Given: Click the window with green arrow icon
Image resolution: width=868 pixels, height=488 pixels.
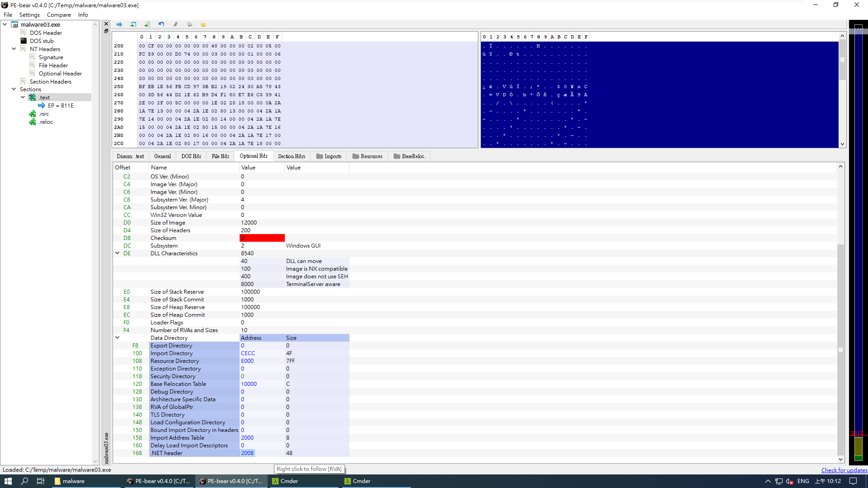Looking at the screenshot, I should pyautogui.click(x=133, y=24).
